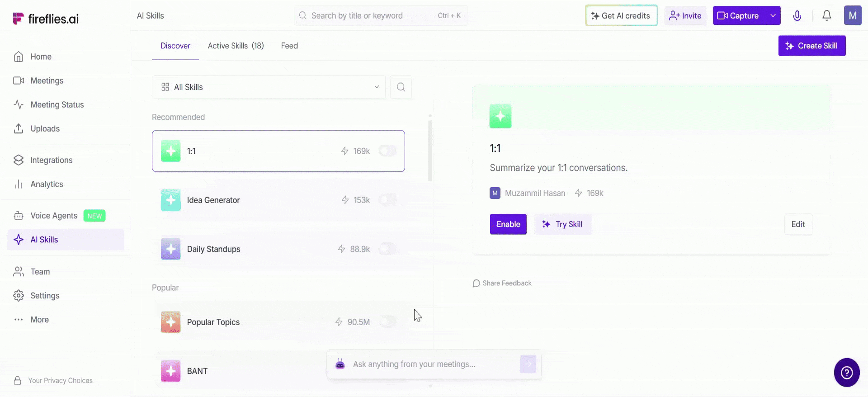
Task: Open the Share Feedback link
Action: coord(502,283)
